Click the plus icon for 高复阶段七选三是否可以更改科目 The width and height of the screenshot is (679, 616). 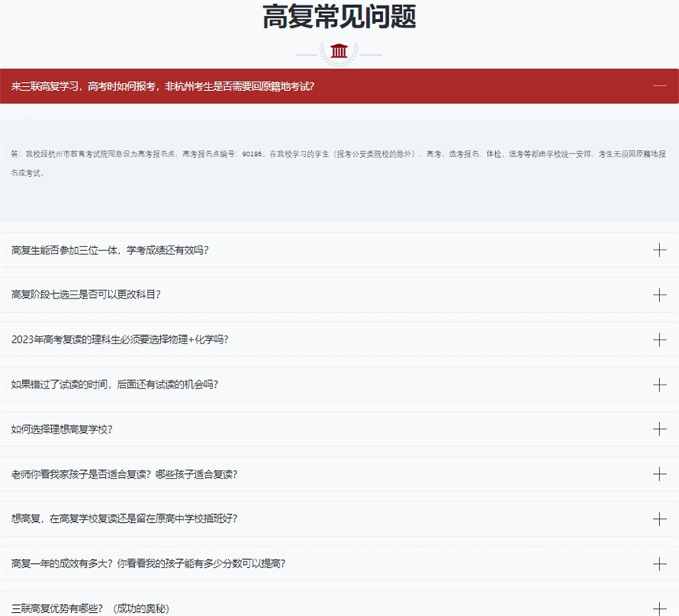pos(660,295)
